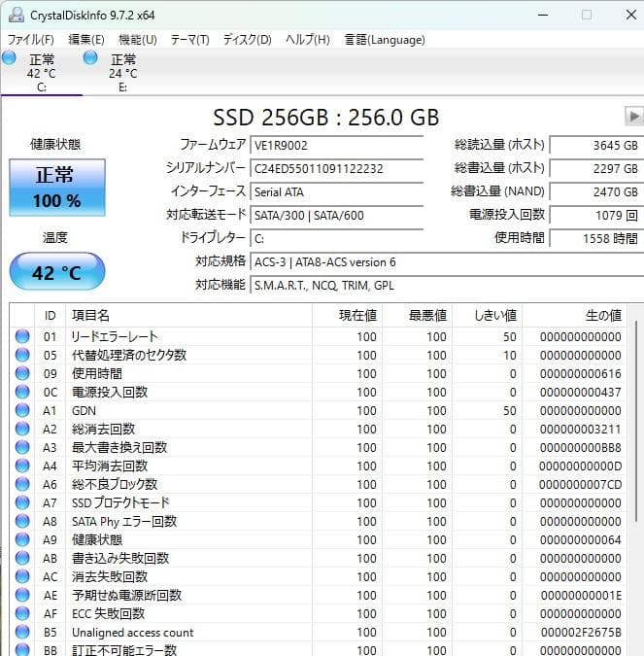Click total NAND writes value 2470 GB
644x656 pixels.
[x=596, y=192]
